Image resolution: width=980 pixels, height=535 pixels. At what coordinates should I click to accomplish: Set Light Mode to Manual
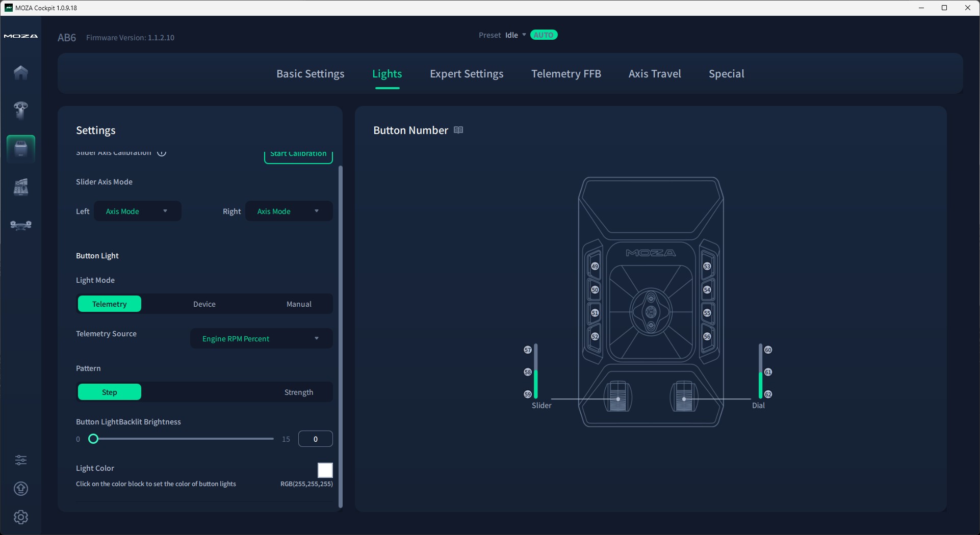[299, 304]
